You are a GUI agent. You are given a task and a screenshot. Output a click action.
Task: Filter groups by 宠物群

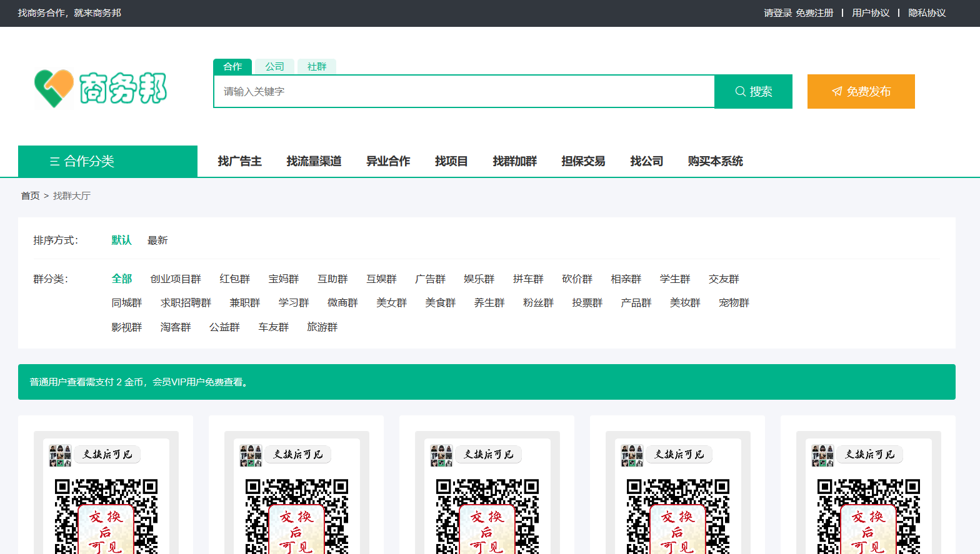click(x=734, y=303)
